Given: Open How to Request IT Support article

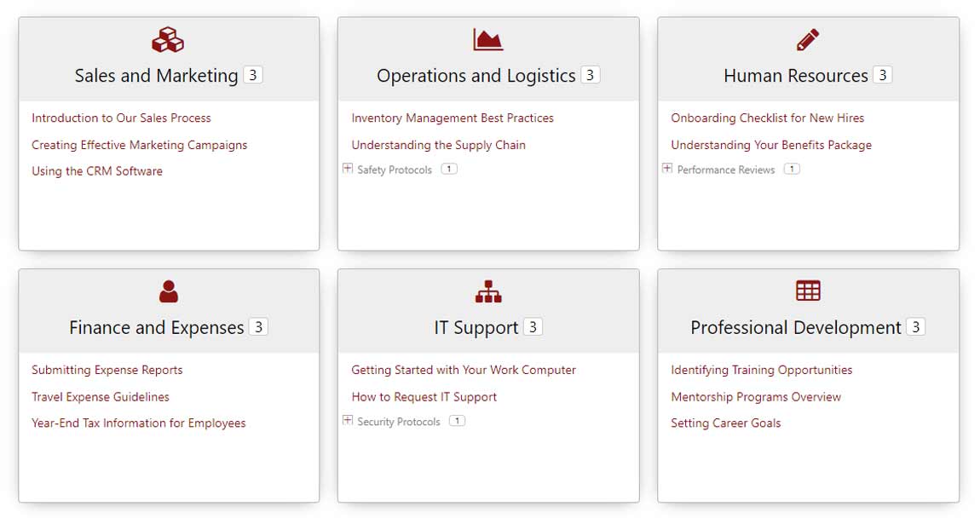Looking at the screenshot, I should click(x=424, y=397).
